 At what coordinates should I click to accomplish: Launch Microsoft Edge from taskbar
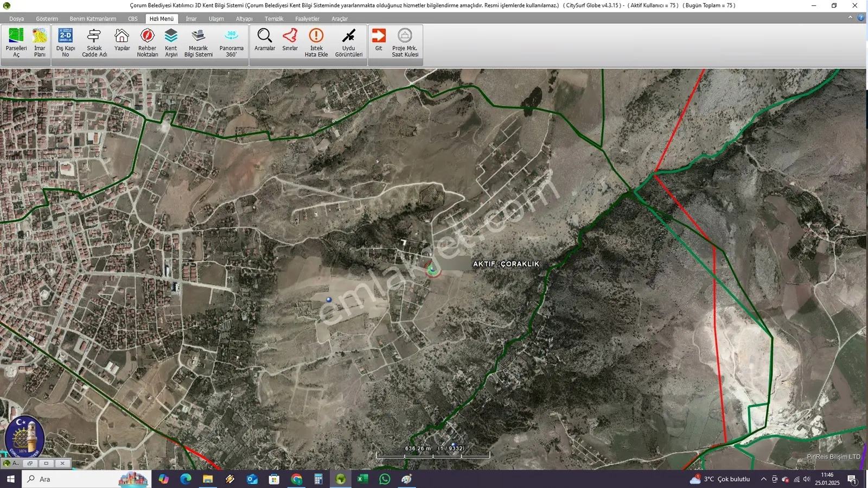click(186, 479)
